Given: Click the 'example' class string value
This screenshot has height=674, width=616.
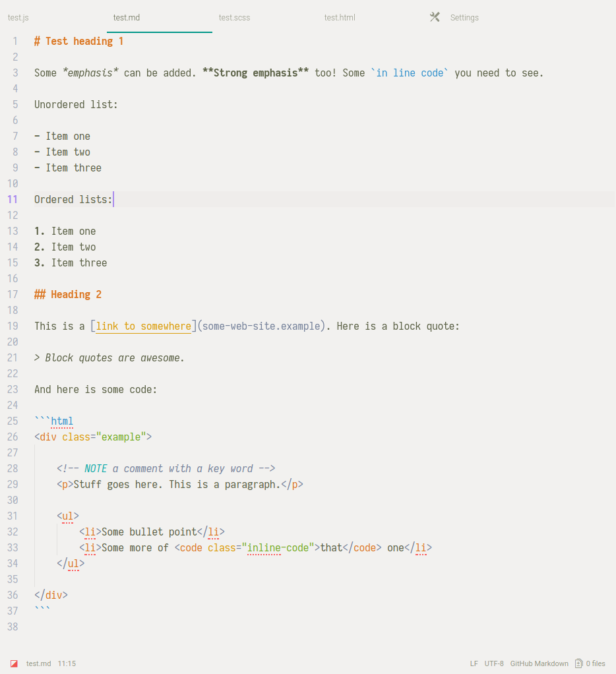Looking at the screenshot, I should pos(121,437).
